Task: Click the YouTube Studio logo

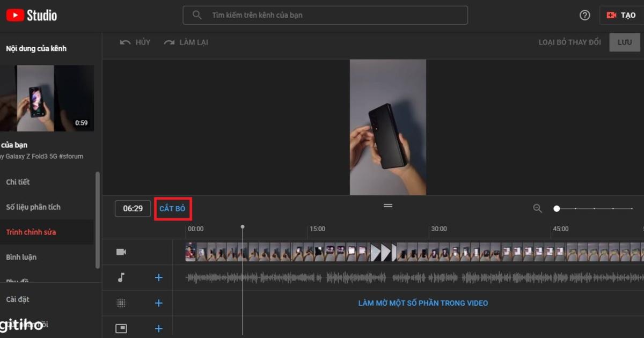Action: 32,14
